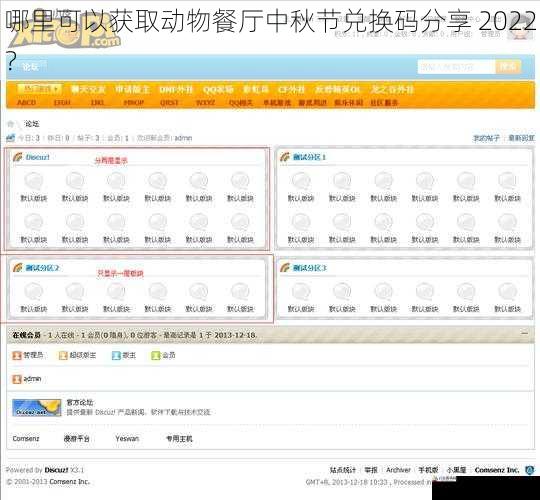
Task: Open the QQ menu item in the orange bar
Action: point(218,90)
